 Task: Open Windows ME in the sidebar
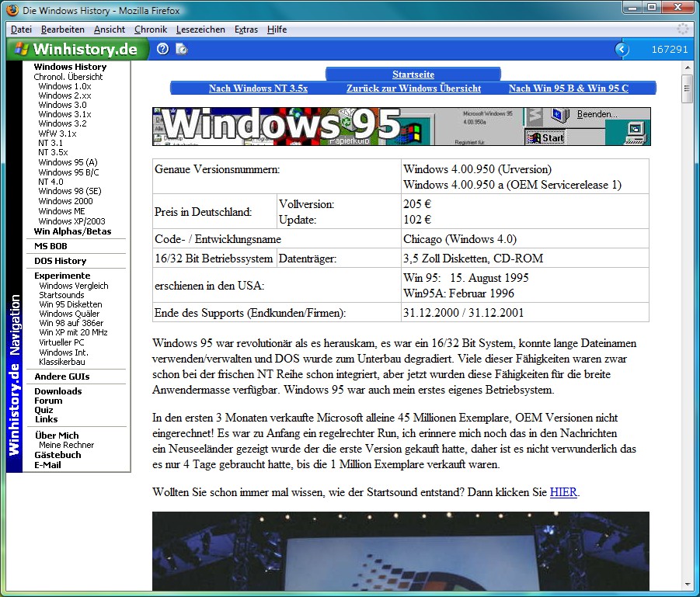(61, 211)
